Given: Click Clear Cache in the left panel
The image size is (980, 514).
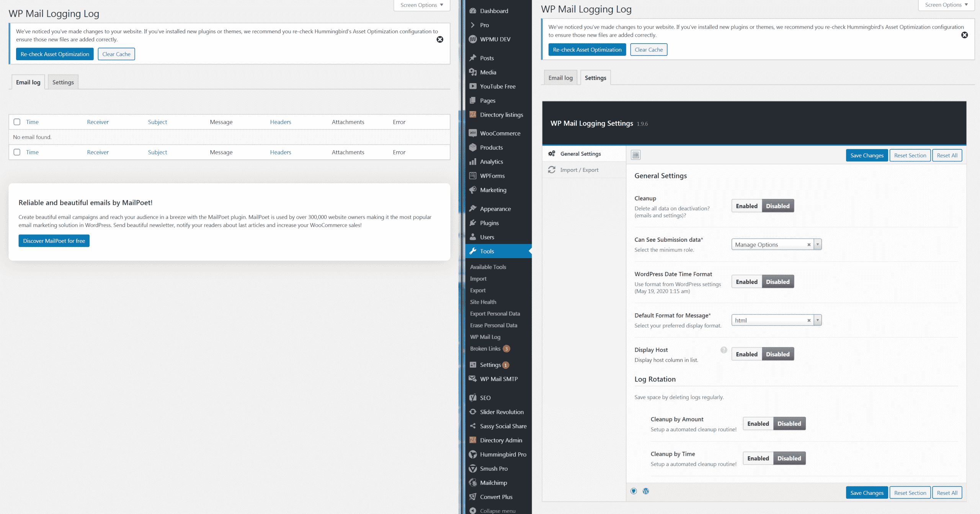Looking at the screenshot, I should click(116, 54).
